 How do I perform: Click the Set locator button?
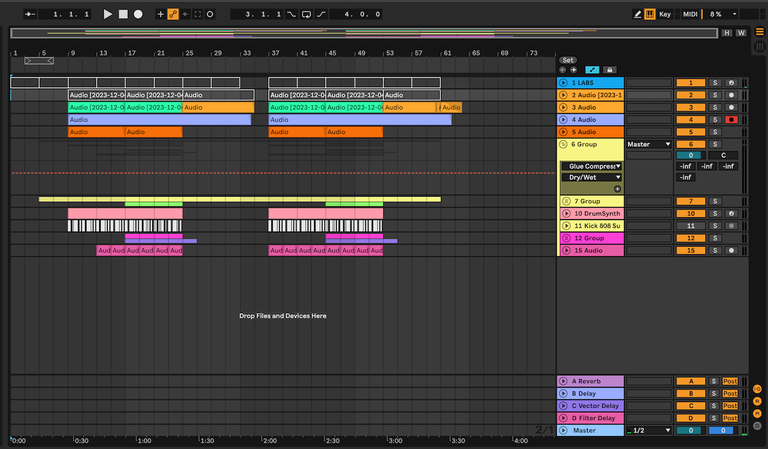pyautogui.click(x=568, y=60)
